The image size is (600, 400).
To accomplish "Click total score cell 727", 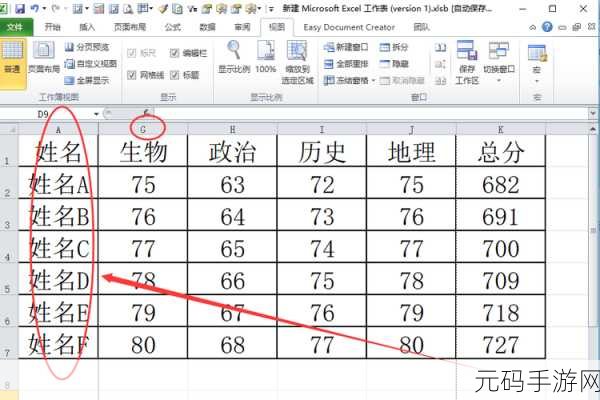I will (x=501, y=343).
